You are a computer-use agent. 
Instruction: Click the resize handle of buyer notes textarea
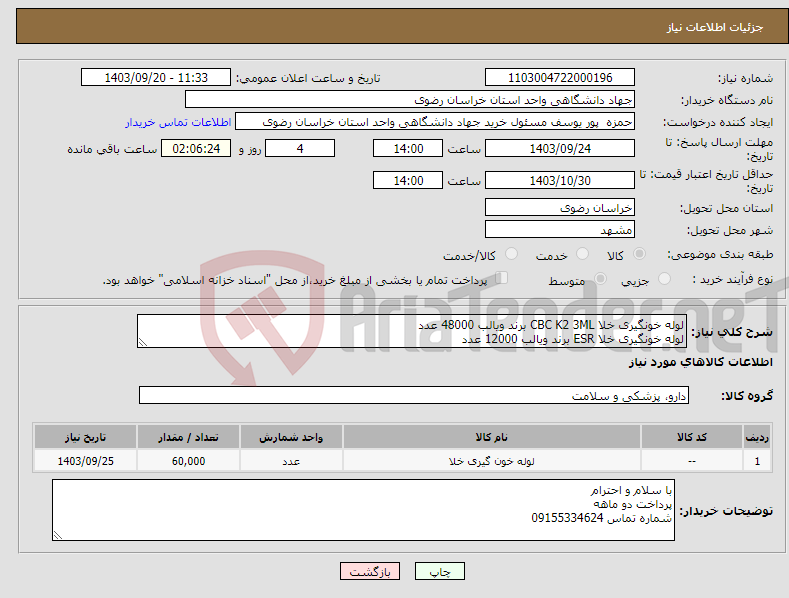(58, 536)
